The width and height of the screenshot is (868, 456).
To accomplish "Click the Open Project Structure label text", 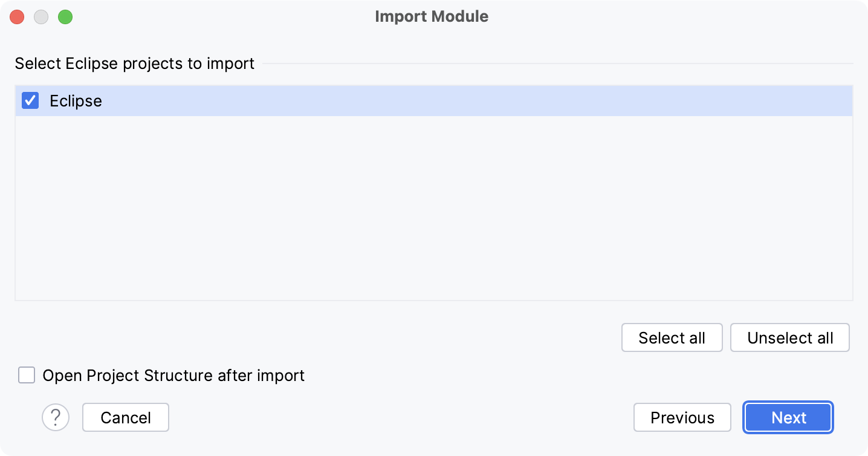I will pos(173,376).
